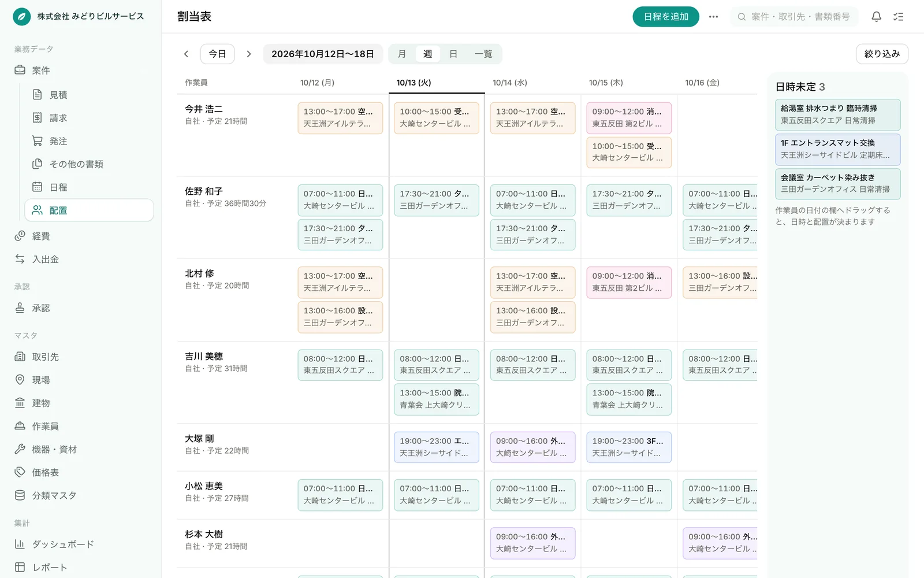
Task: Focus the 案件・取引先・書類番号 search field
Action: 795,17
